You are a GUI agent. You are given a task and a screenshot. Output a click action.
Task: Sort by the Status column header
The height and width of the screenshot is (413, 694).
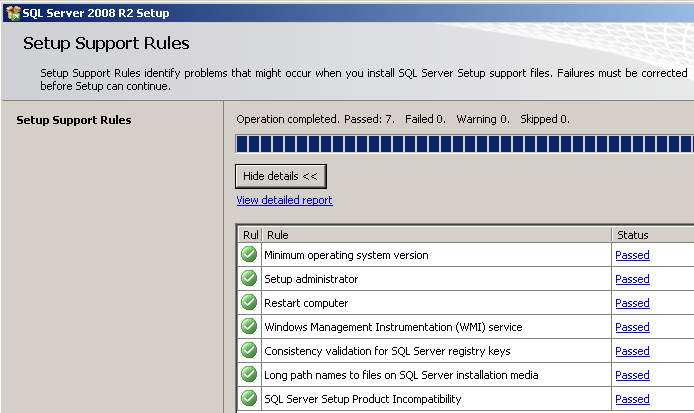click(x=653, y=235)
